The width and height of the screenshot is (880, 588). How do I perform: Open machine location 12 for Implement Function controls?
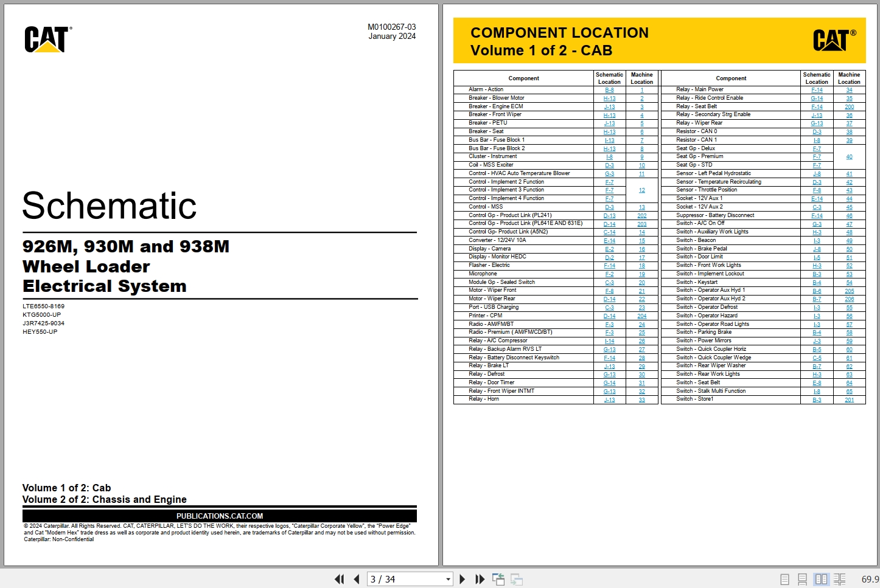641,190
